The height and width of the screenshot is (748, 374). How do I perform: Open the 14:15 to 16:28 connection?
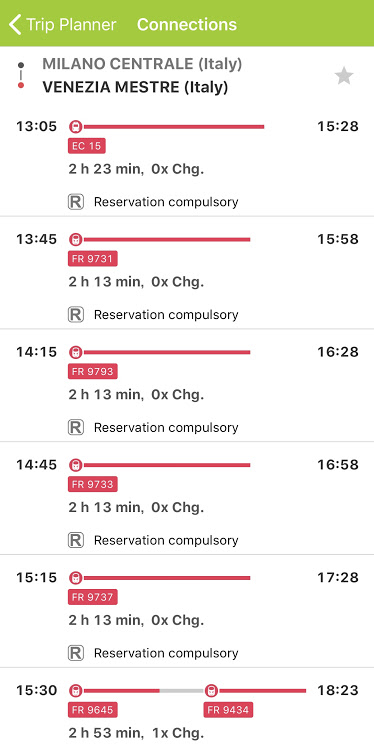tap(187, 385)
